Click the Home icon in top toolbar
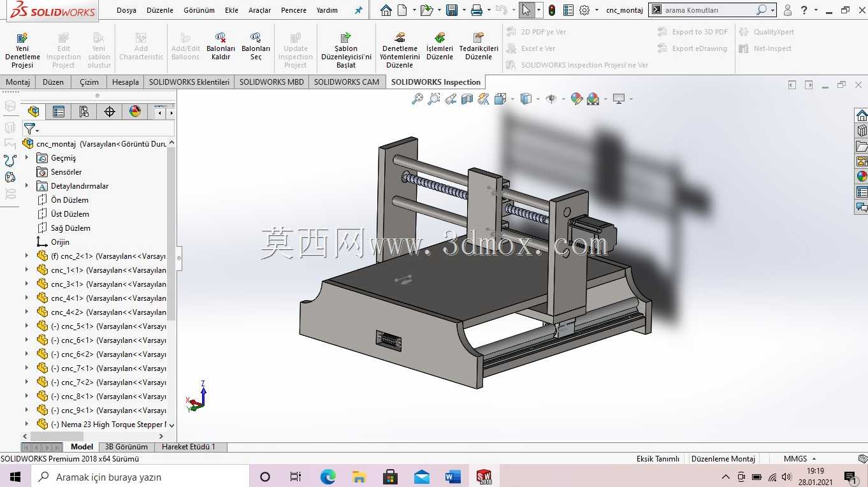This screenshot has height=487, width=868. (x=386, y=10)
